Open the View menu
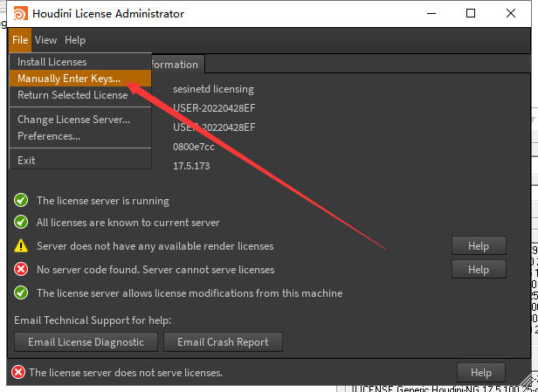The image size is (538, 392). (45, 40)
